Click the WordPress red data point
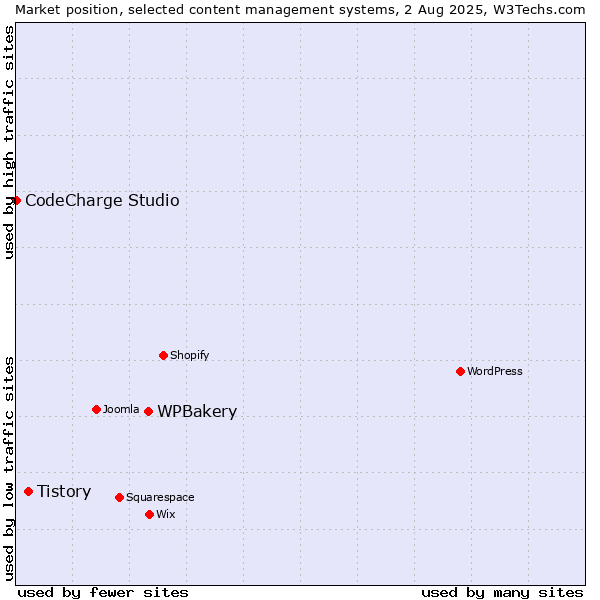Image resolution: width=600 pixels, height=600 pixels. tap(460, 371)
